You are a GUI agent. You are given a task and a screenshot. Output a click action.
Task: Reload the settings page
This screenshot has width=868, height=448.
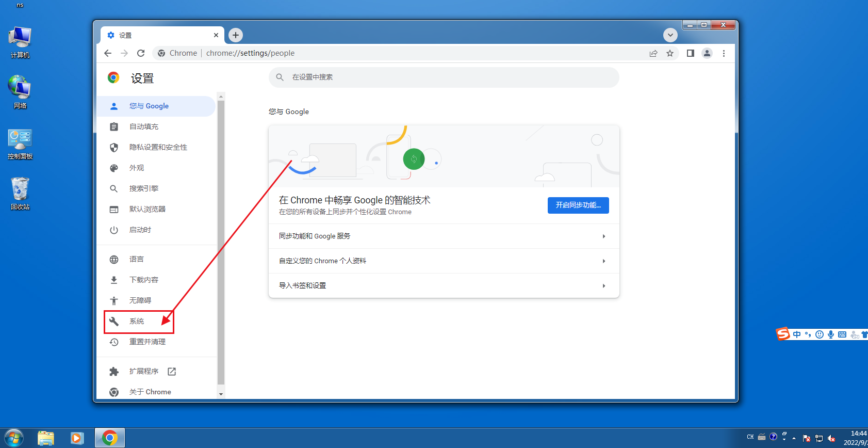[x=141, y=53]
